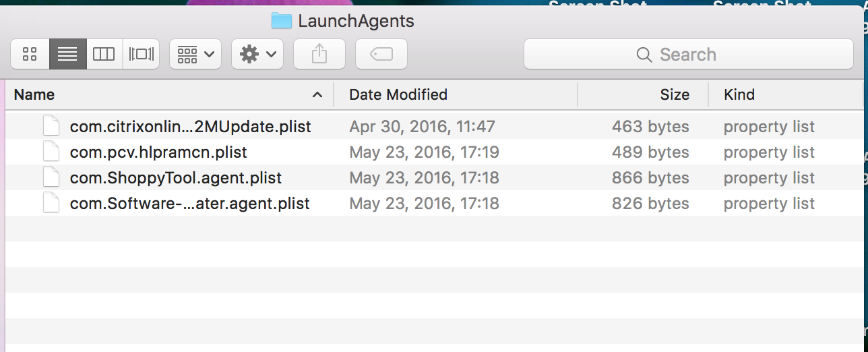Switch to icon view
This screenshot has height=352, width=868.
click(x=30, y=55)
